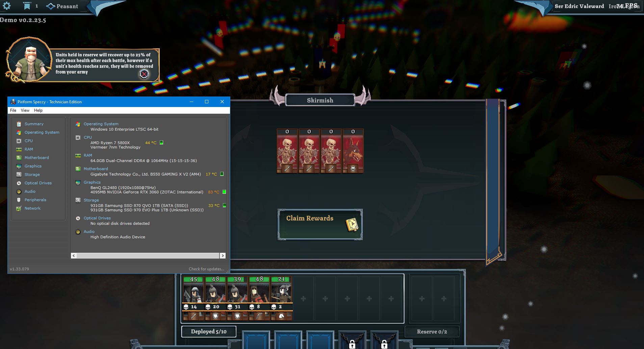Viewport: 644px width, 349px height.
Task: Select Audio in the Speccy sidebar
Action: coord(30,191)
